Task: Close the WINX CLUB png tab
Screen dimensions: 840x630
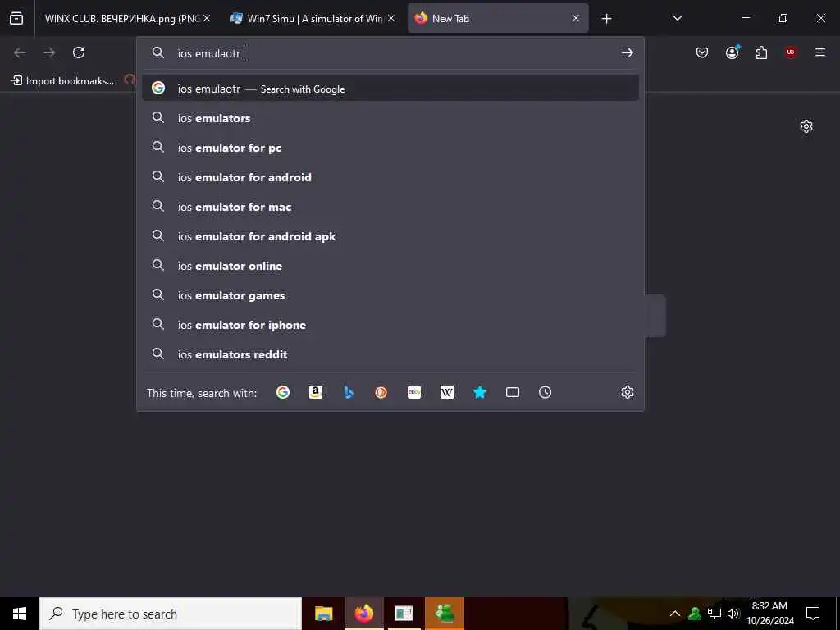Action: coord(207,18)
